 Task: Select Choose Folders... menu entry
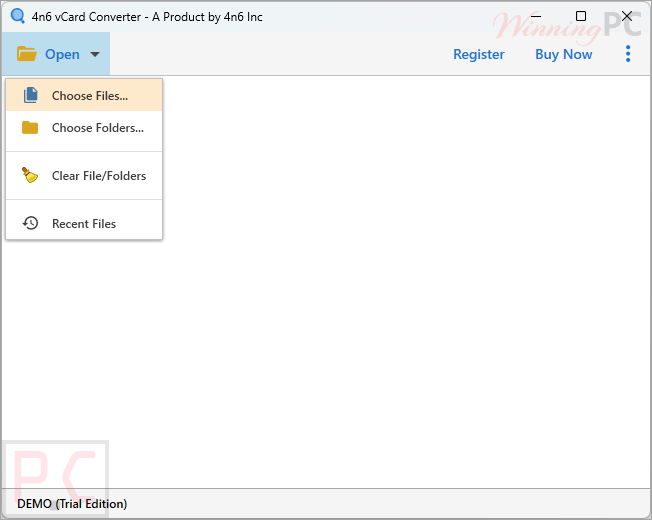[x=84, y=128]
